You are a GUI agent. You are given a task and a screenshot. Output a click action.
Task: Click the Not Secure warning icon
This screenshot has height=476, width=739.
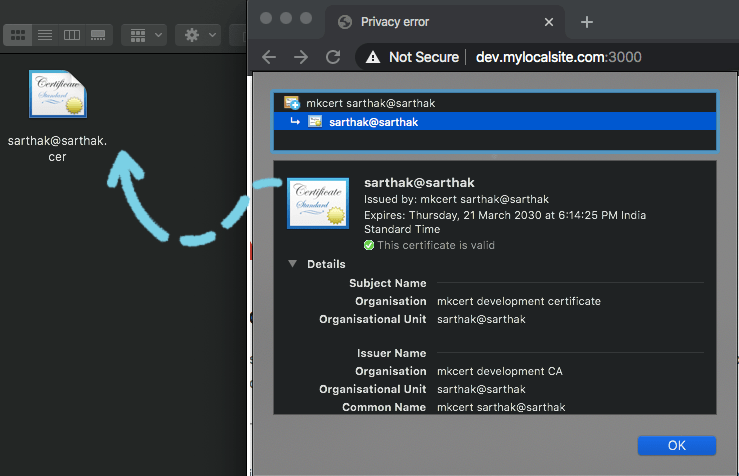373,57
